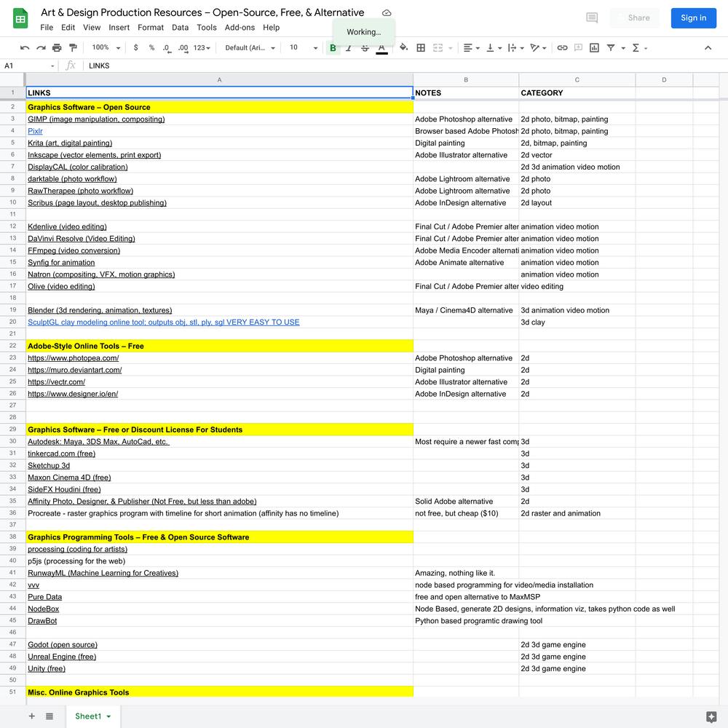Format as percent icon
The image size is (728, 728).
151,48
